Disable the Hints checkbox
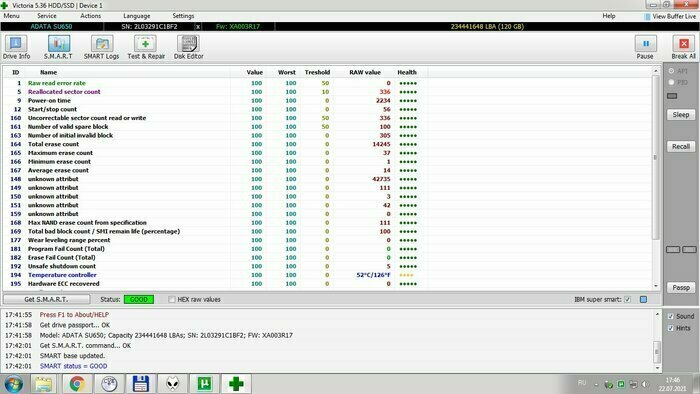 tap(671, 328)
